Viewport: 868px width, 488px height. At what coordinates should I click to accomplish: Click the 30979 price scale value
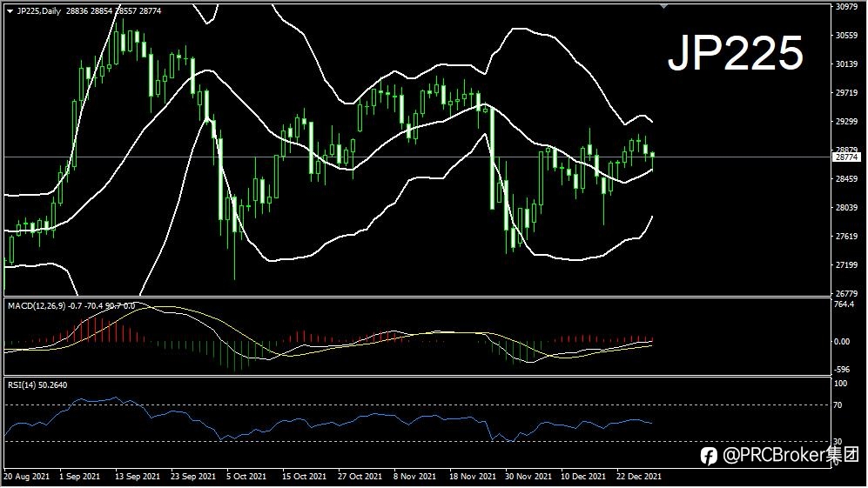click(846, 7)
